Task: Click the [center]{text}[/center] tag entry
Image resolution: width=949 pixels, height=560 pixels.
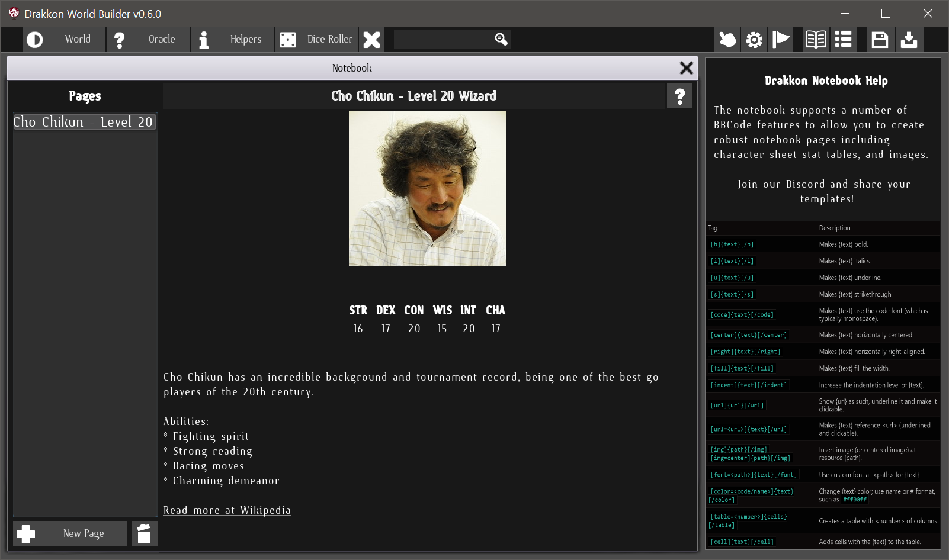Action: tap(748, 335)
